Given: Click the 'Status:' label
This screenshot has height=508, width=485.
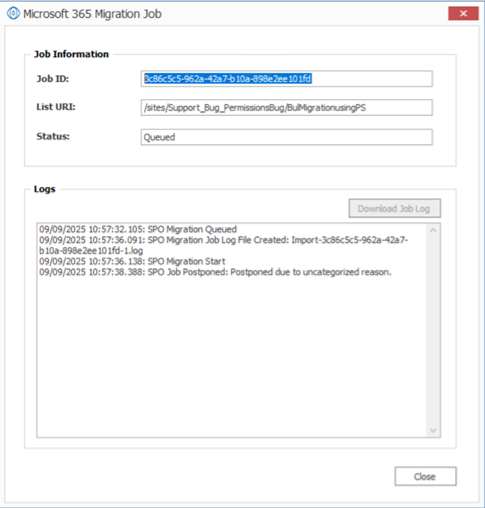Looking at the screenshot, I should [x=53, y=137].
